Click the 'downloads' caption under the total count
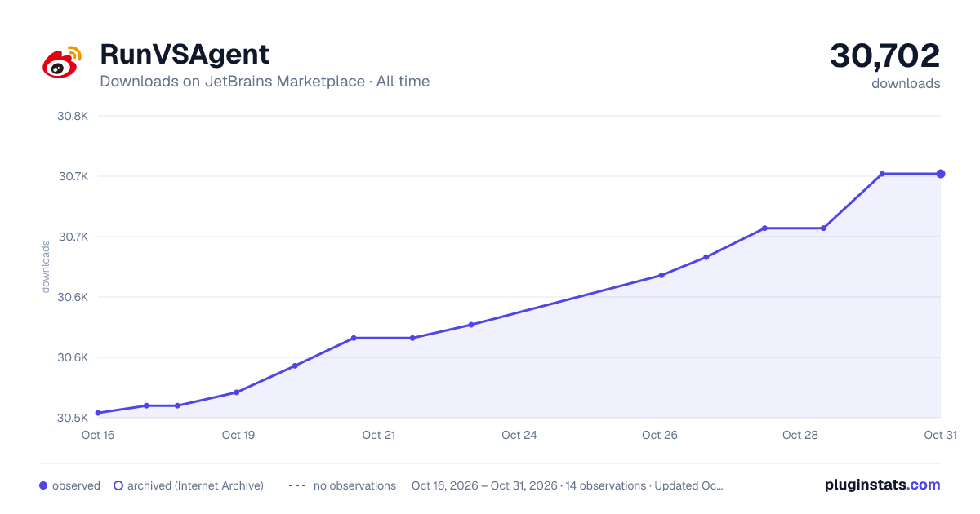 point(906,83)
